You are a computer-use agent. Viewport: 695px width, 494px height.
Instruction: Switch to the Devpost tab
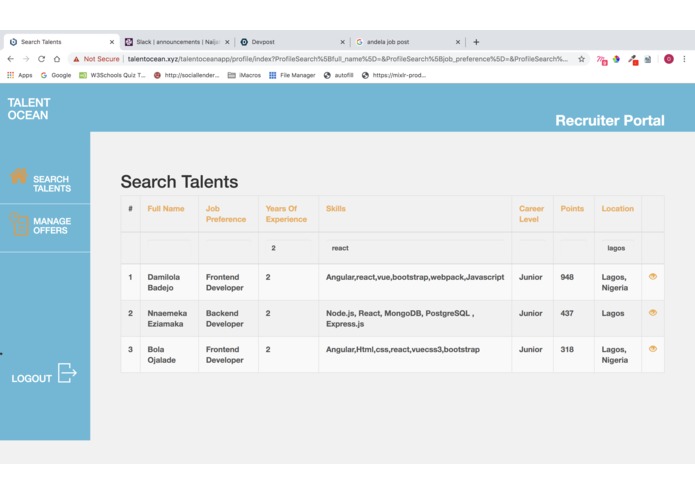[293, 42]
